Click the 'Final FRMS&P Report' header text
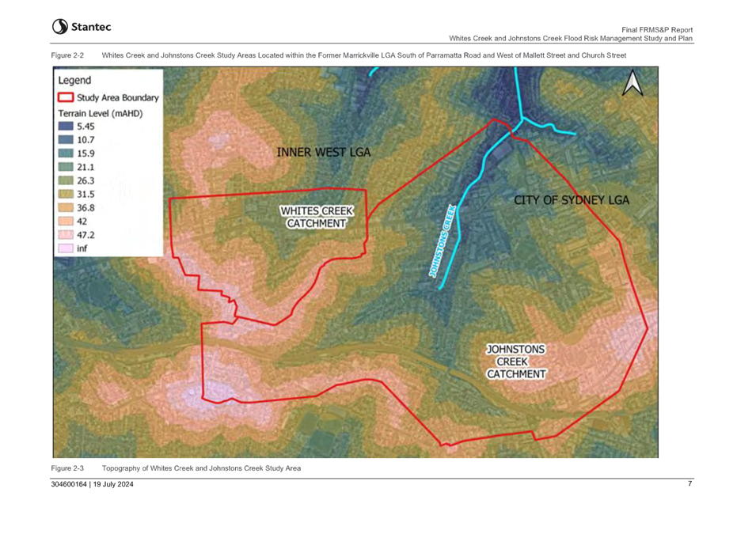 coord(657,30)
